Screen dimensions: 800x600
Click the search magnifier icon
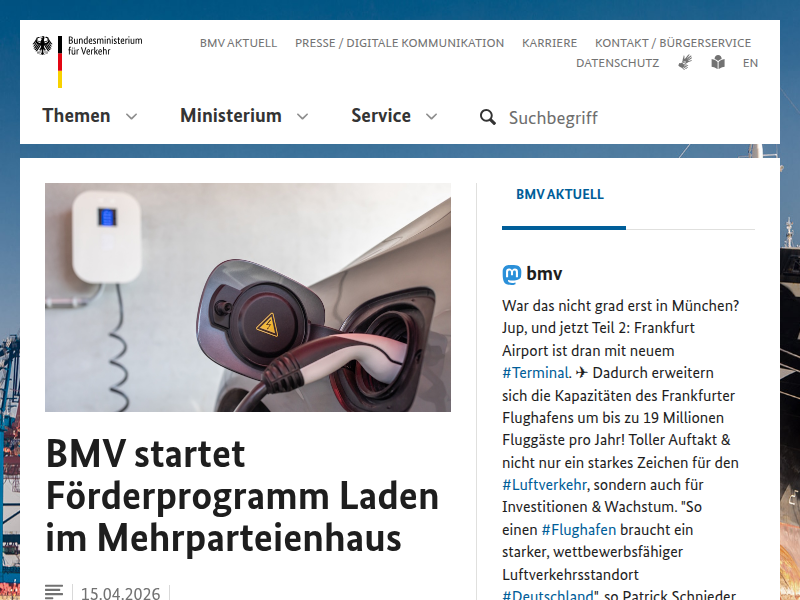click(488, 117)
